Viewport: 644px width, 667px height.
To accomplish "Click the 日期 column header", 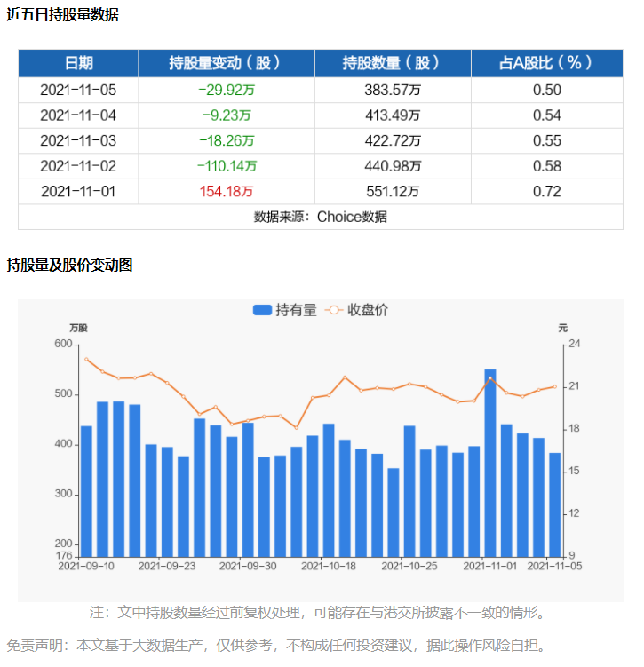I will (x=78, y=63).
